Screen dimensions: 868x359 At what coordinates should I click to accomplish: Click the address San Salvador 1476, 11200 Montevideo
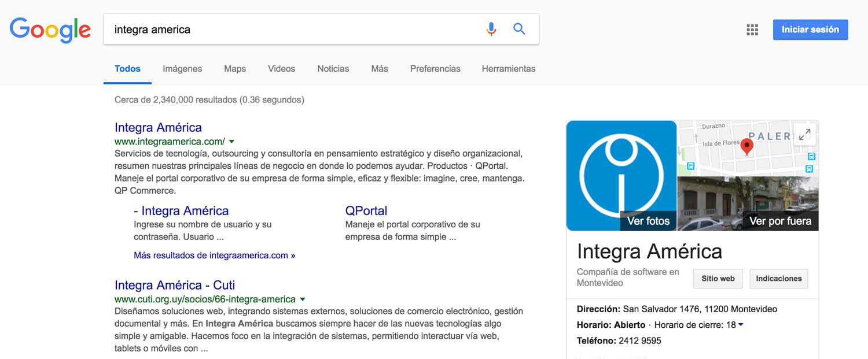700,309
